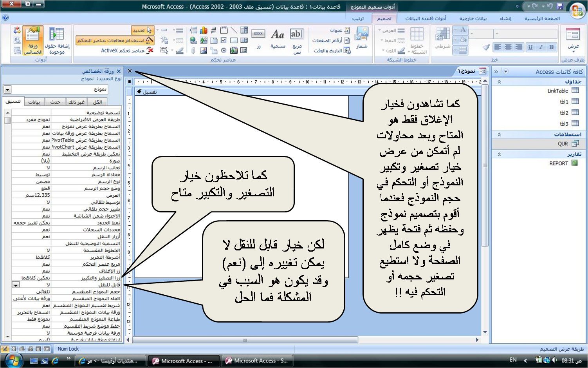
Task: Insert a Page Break control
Action: coord(193,30)
